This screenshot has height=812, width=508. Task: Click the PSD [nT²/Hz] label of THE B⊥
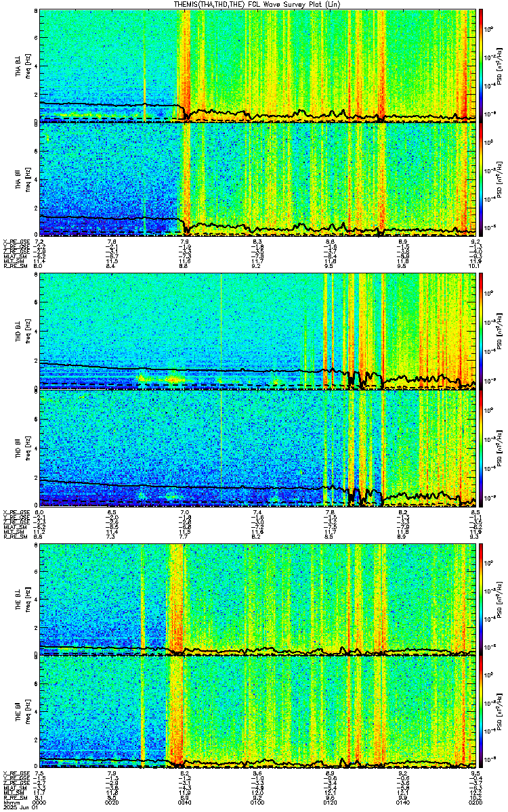(x=500, y=599)
